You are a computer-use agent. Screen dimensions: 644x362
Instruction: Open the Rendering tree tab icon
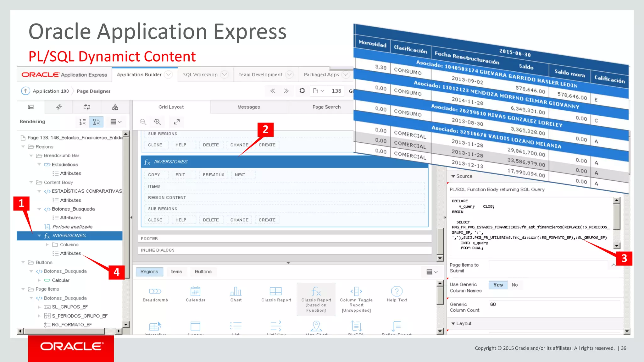[31, 107]
